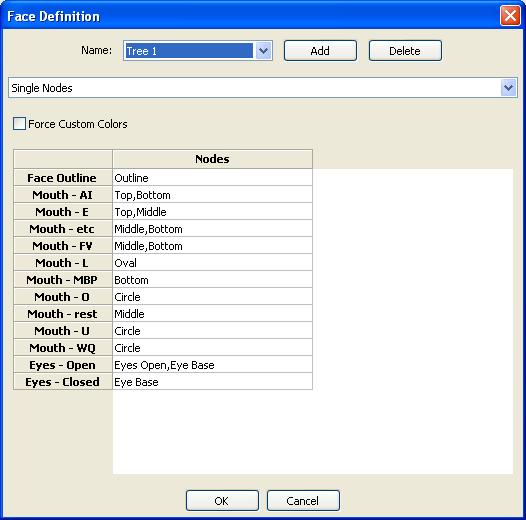Click the Nodes column header

pyautogui.click(x=212, y=159)
